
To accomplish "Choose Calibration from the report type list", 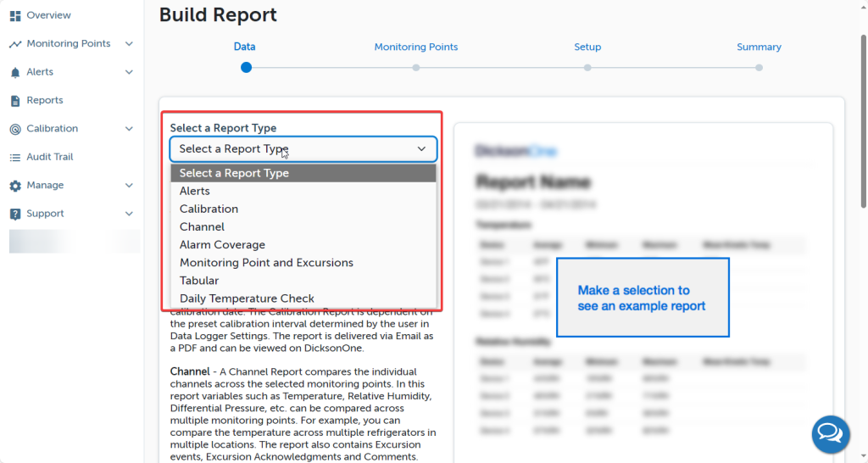I will pos(209,209).
